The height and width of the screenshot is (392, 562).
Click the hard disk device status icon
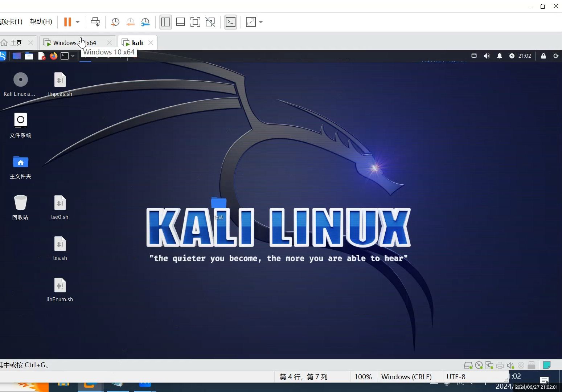click(468, 365)
